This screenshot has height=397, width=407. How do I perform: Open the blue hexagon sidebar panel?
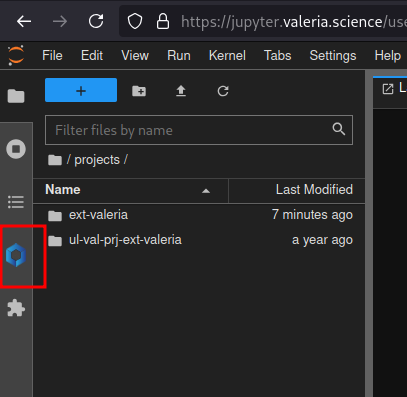(x=16, y=255)
